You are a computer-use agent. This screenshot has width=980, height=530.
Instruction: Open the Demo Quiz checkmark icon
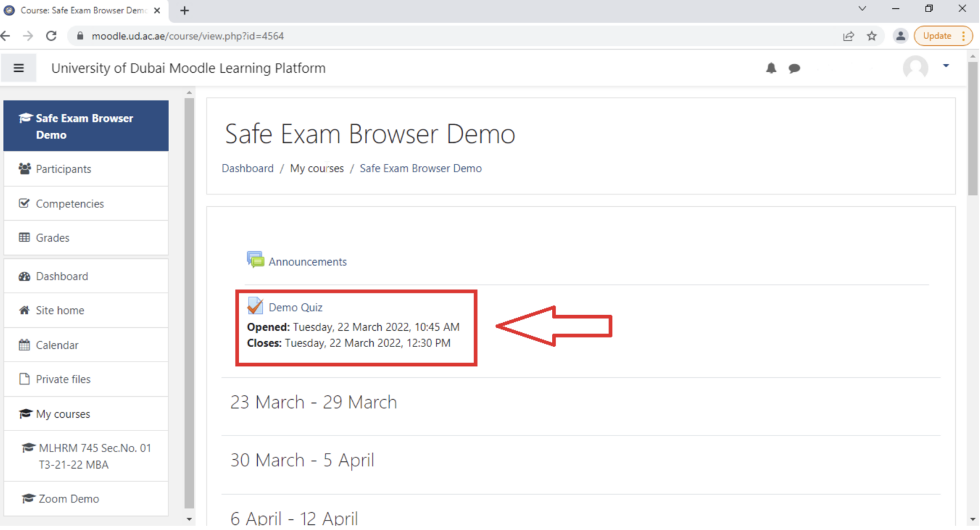click(255, 305)
